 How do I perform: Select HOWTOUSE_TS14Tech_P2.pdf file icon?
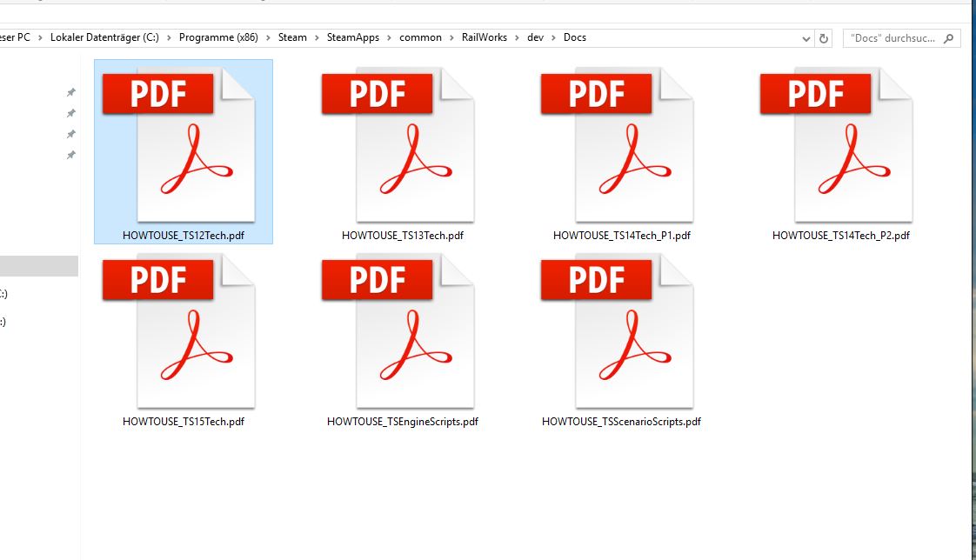click(837, 144)
